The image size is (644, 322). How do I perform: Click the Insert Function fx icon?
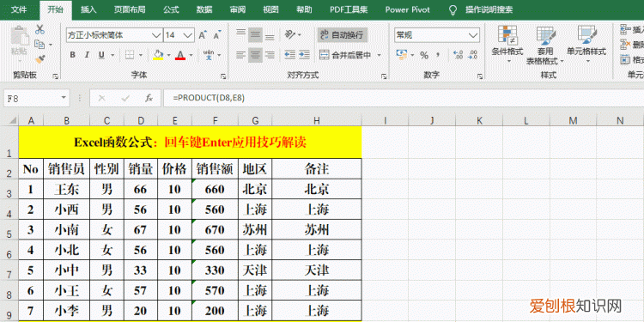[149, 98]
